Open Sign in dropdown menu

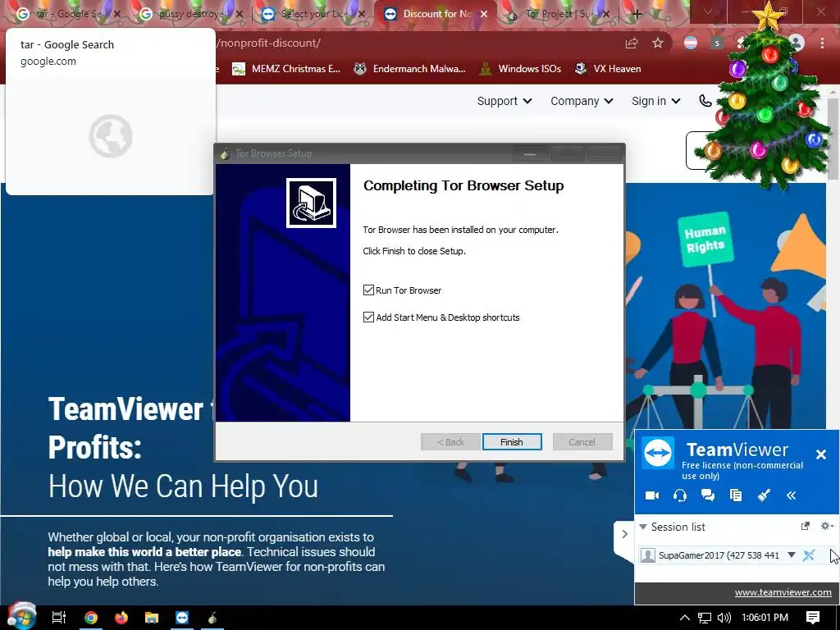(x=655, y=101)
